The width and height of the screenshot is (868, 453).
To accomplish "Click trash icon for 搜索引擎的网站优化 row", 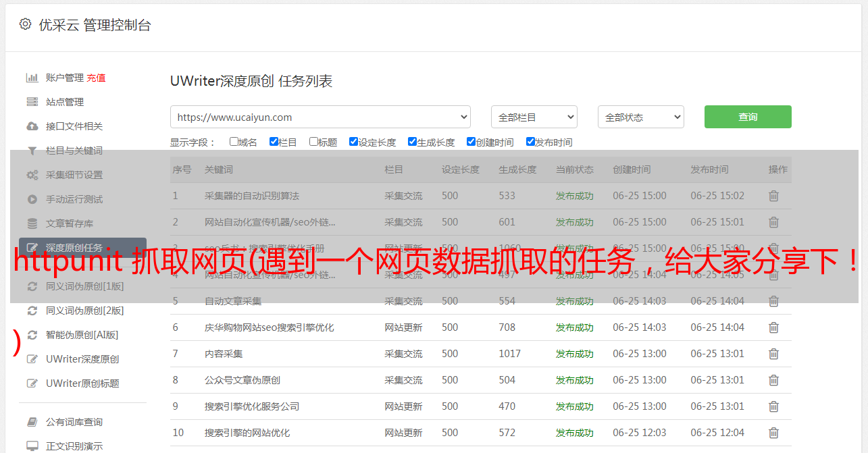I will pyautogui.click(x=773, y=433).
